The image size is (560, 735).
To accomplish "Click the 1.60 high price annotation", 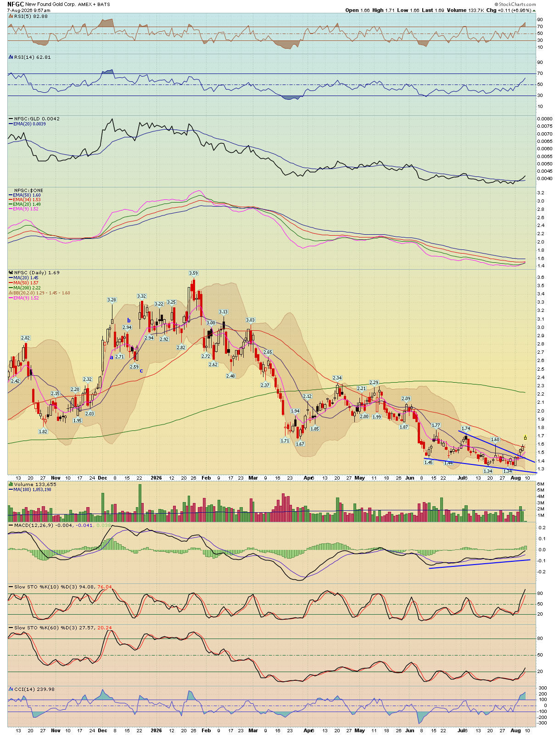I will point(495,440).
